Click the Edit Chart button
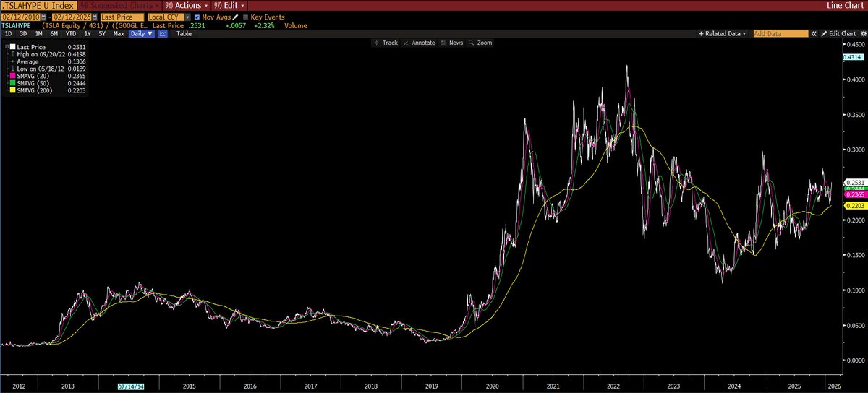This screenshot has width=868, height=393. tap(838, 34)
